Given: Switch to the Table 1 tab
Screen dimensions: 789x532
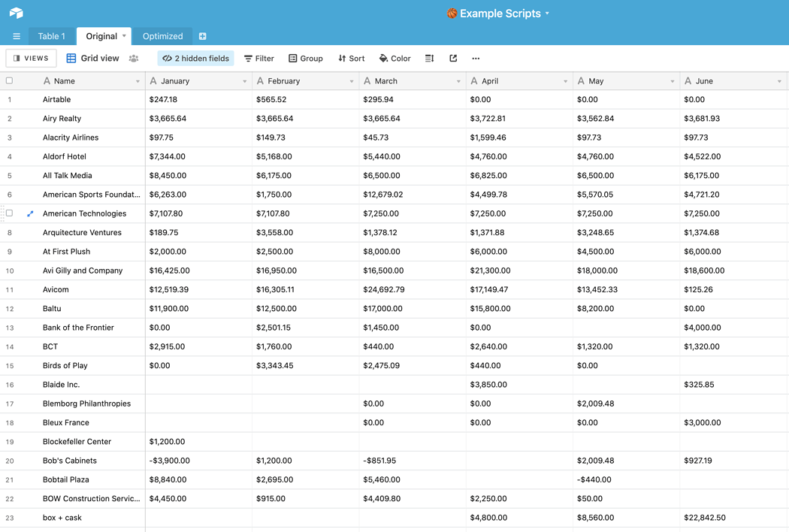Looking at the screenshot, I should click(x=51, y=35).
